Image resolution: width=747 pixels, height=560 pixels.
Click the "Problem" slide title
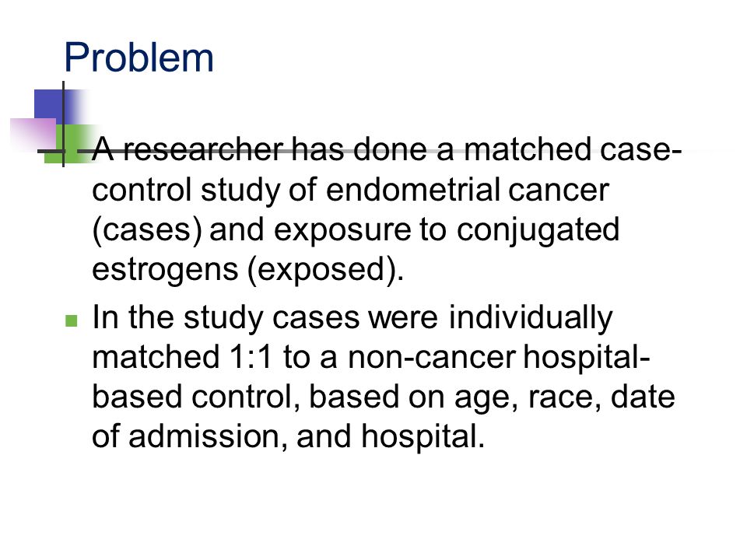(x=139, y=58)
